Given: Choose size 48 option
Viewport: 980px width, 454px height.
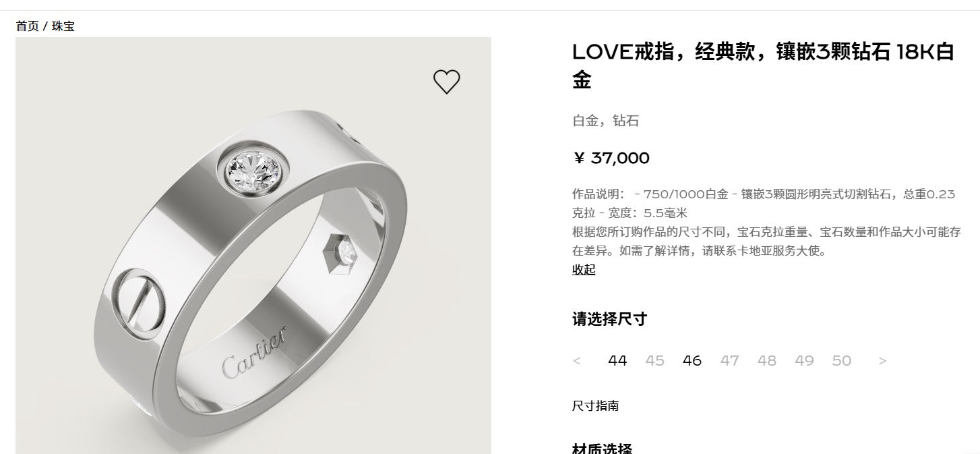Looking at the screenshot, I should tap(766, 361).
